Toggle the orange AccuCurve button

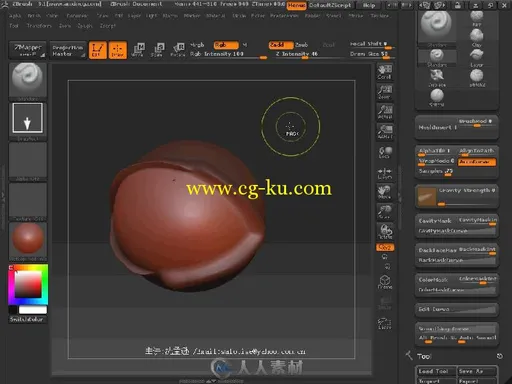(x=477, y=162)
